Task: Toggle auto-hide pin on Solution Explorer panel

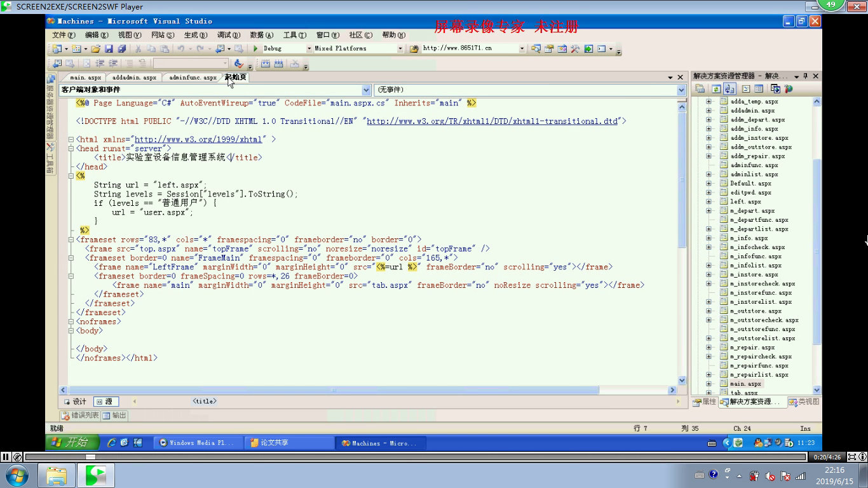Action: tap(806, 76)
